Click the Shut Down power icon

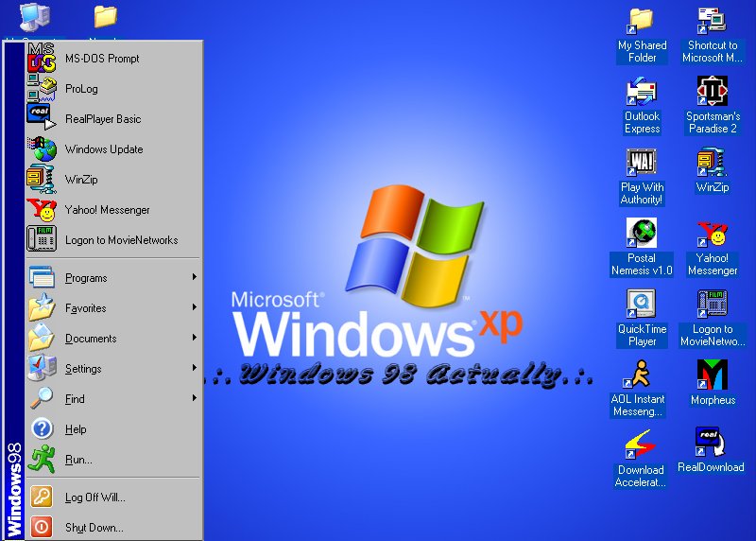tap(42, 527)
